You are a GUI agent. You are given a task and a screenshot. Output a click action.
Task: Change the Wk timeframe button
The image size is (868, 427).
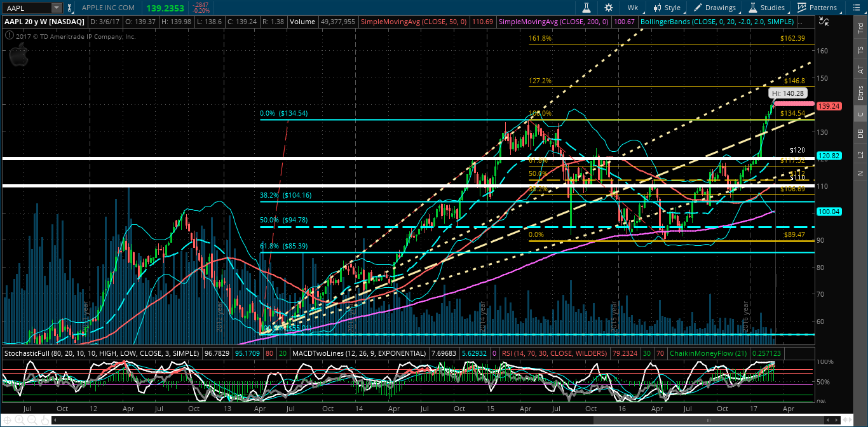pyautogui.click(x=633, y=8)
